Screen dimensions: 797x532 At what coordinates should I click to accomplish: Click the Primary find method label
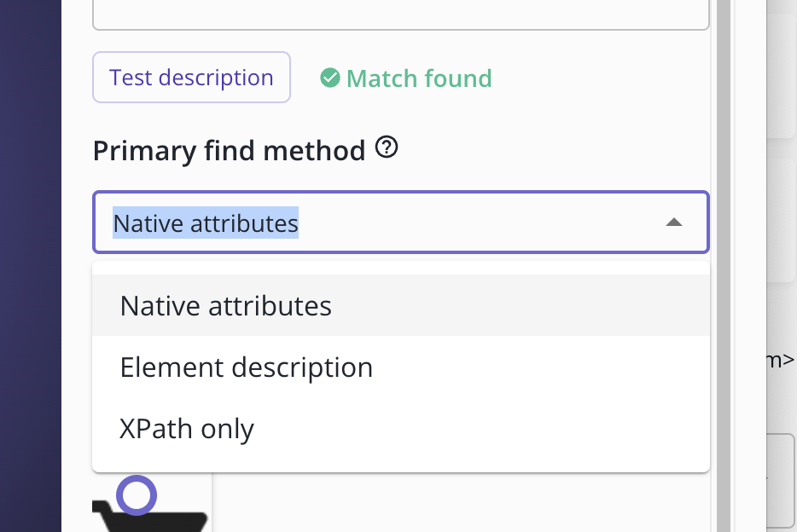229,151
